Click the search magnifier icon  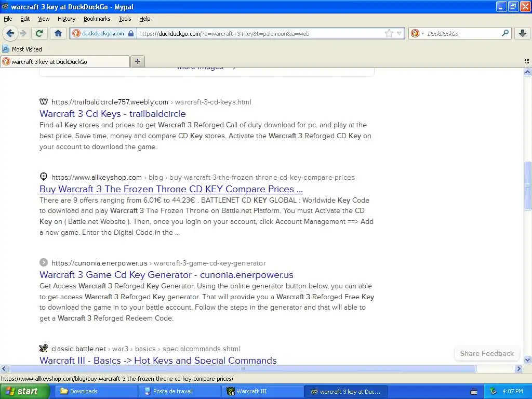(505, 33)
